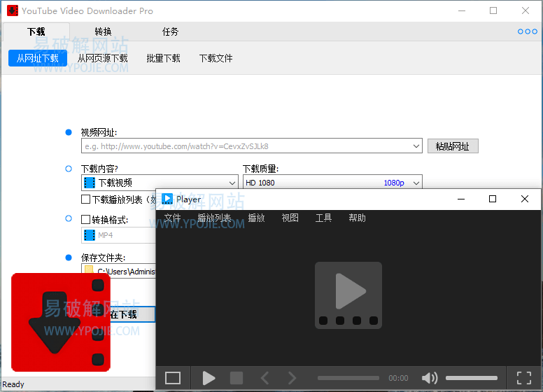This screenshot has height=392, width=543.
Task: Click the 1080p blue quality label
Action: point(394,183)
